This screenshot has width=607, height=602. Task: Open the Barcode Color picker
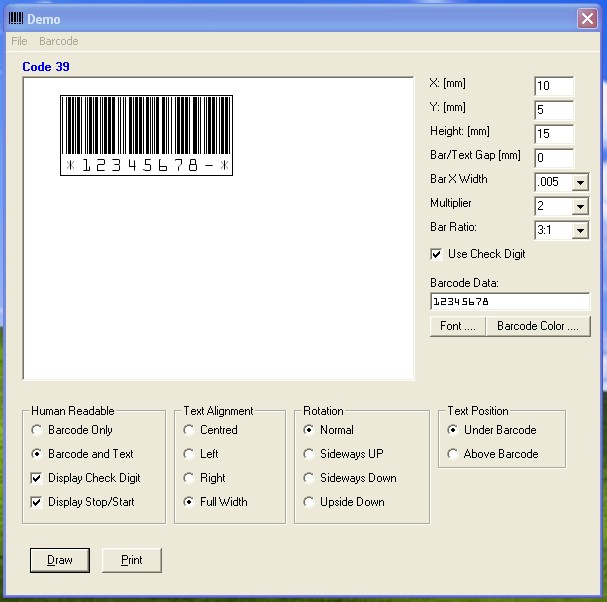point(537,326)
